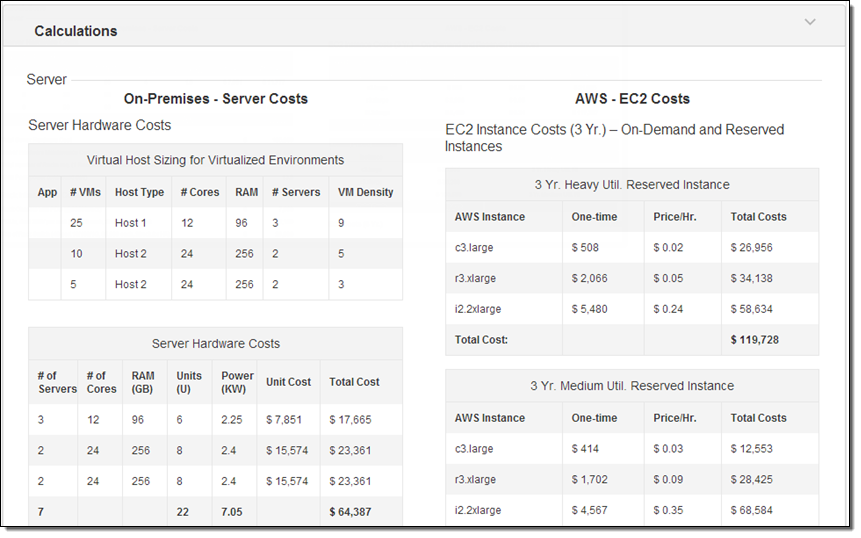
Task: Collapse the Calculations panel chevron
Action: [x=810, y=22]
